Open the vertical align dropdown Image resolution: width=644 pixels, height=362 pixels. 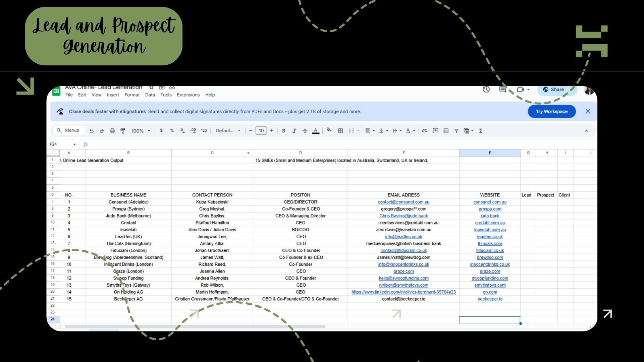click(x=383, y=131)
